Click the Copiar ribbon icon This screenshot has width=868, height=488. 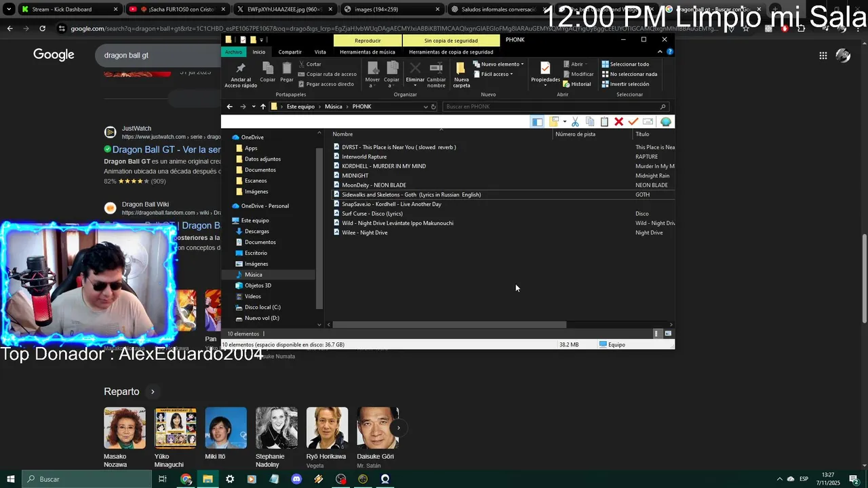(x=268, y=68)
